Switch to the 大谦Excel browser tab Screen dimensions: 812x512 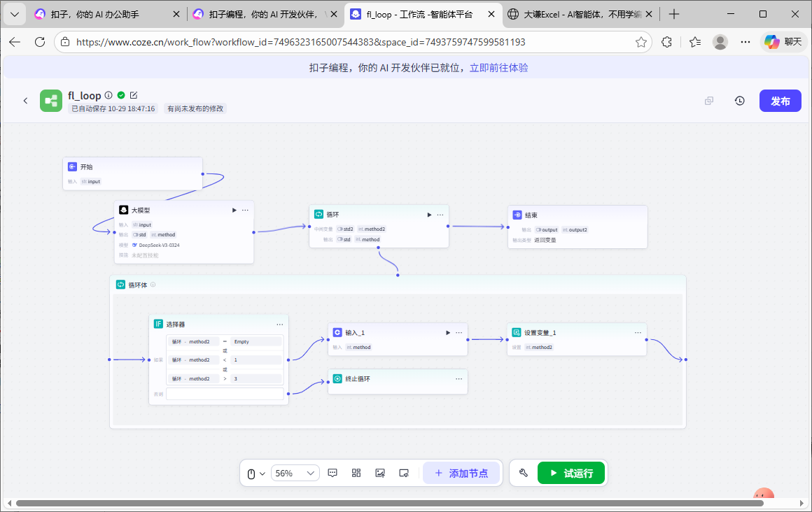(580, 14)
